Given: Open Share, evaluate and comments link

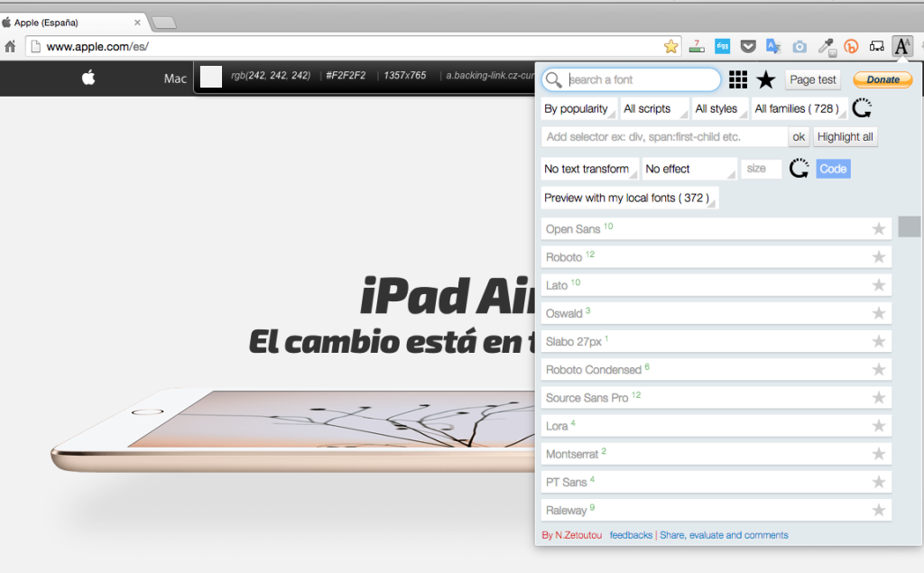Looking at the screenshot, I should tap(724, 535).
